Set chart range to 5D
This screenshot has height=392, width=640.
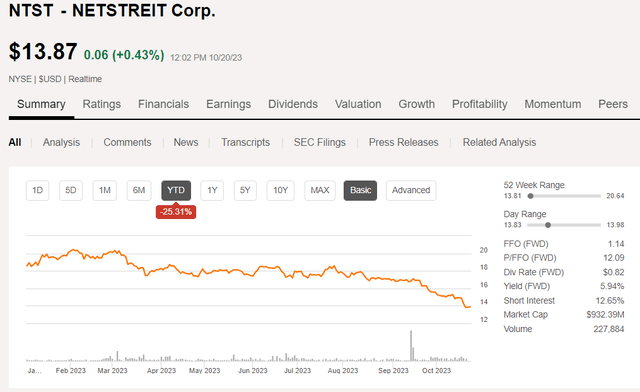pos(71,190)
